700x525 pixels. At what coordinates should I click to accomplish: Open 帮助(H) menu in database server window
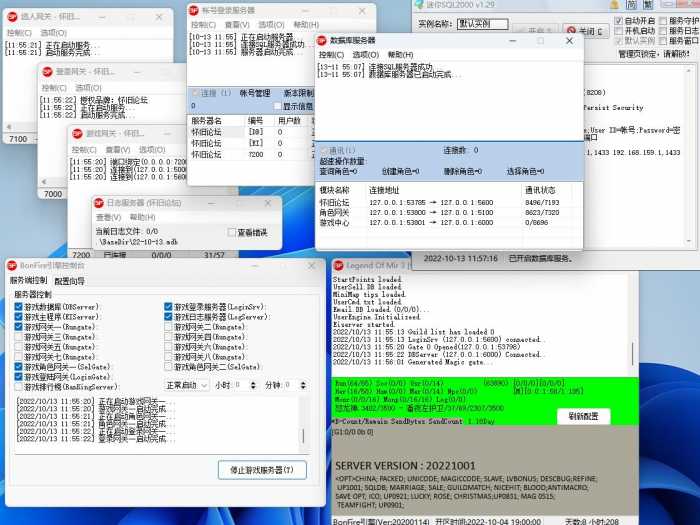(400, 55)
